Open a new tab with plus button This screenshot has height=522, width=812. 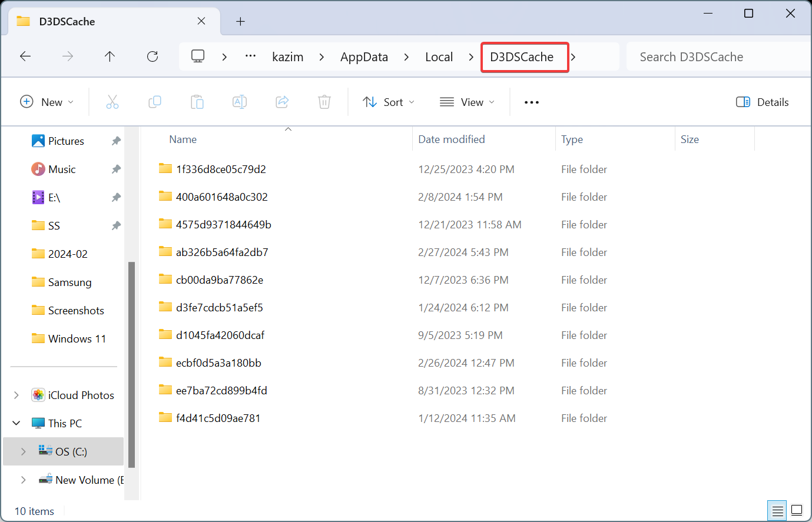240,21
